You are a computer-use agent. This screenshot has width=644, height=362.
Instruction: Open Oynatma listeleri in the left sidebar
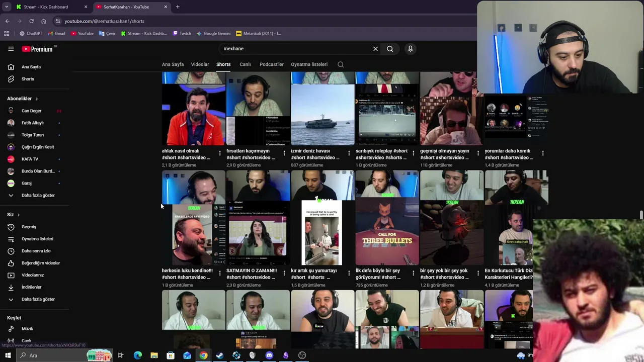coord(37,239)
